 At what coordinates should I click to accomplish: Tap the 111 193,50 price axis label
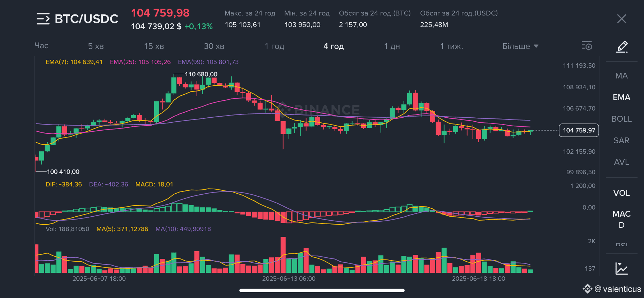click(579, 66)
